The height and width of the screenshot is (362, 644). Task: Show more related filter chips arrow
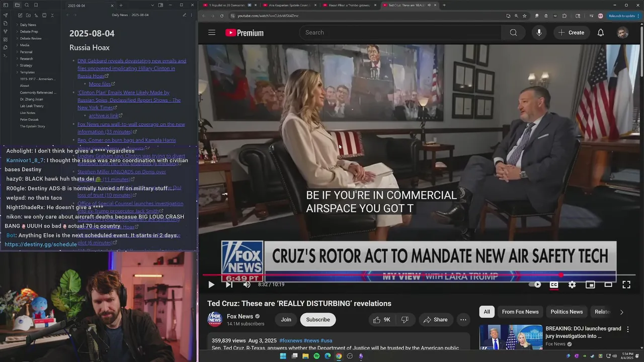[x=621, y=312]
